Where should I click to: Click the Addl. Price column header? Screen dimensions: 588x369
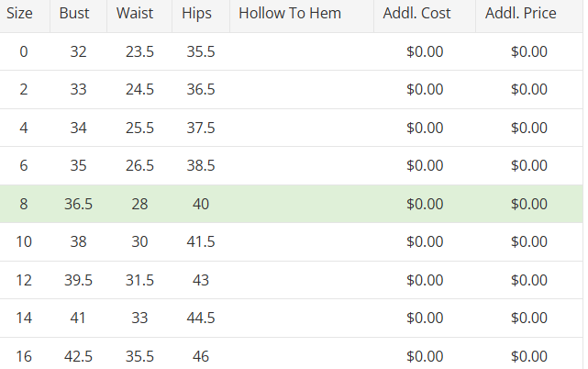pos(521,14)
